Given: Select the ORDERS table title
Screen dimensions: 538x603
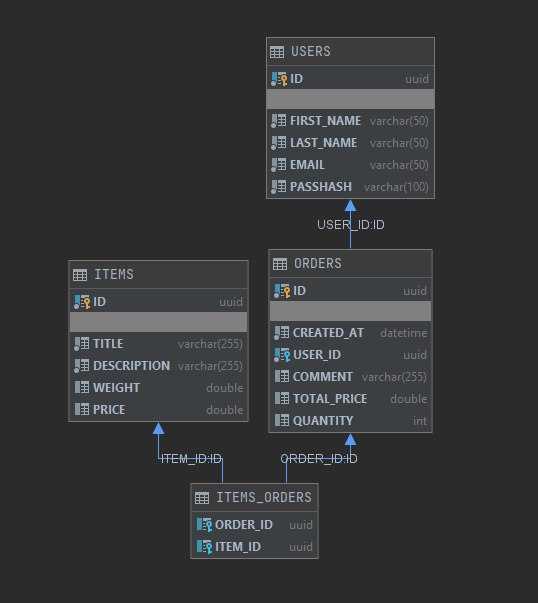Looking at the screenshot, I should point(318,263).
